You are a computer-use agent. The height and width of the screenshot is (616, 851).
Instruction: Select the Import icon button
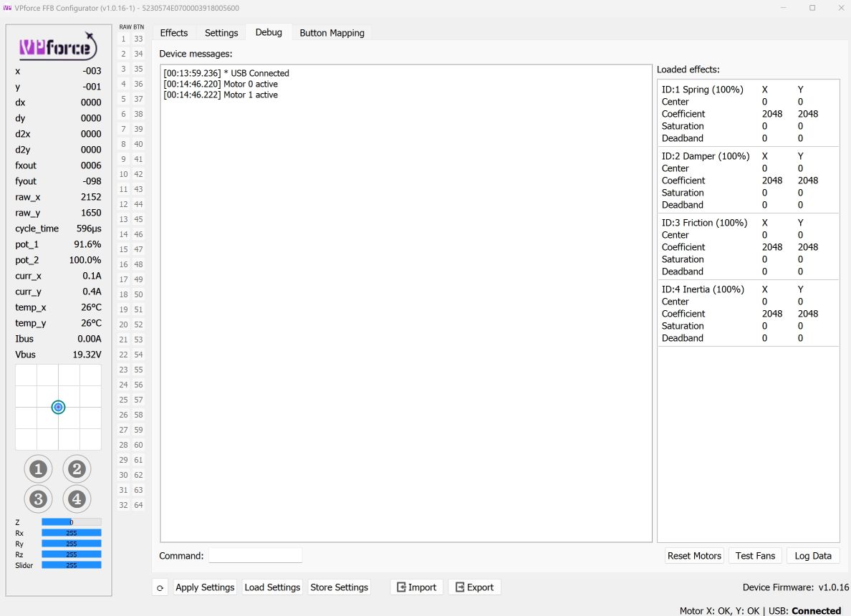click(x=416, y=587)
